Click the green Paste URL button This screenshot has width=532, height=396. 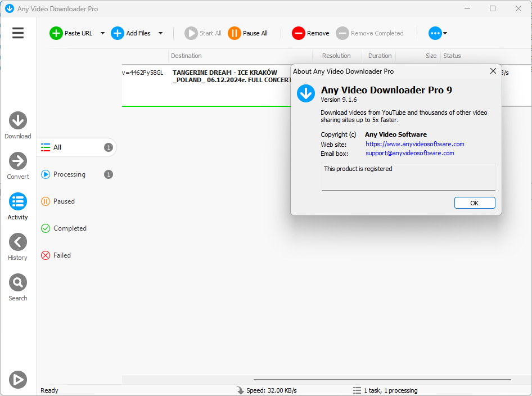71,33
